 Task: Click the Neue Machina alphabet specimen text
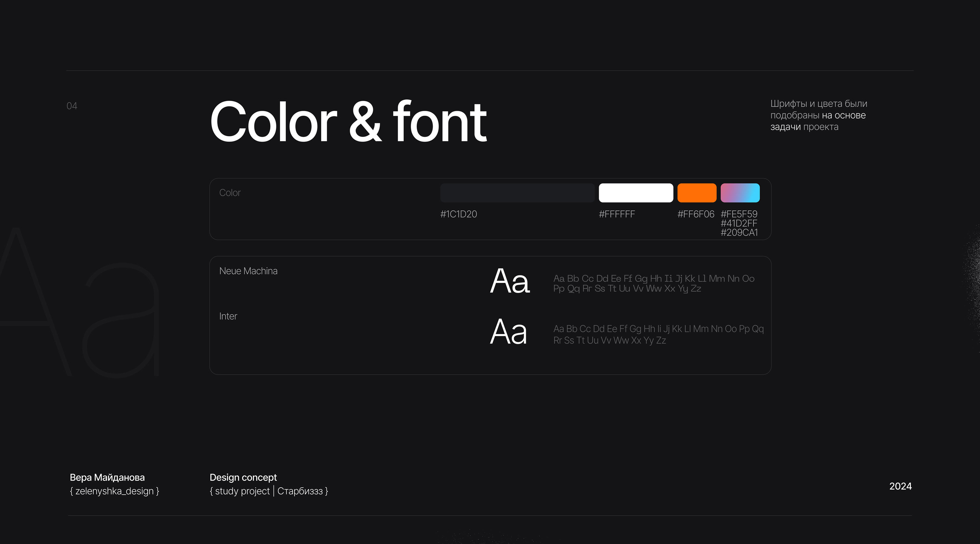[x=653, y=283]
